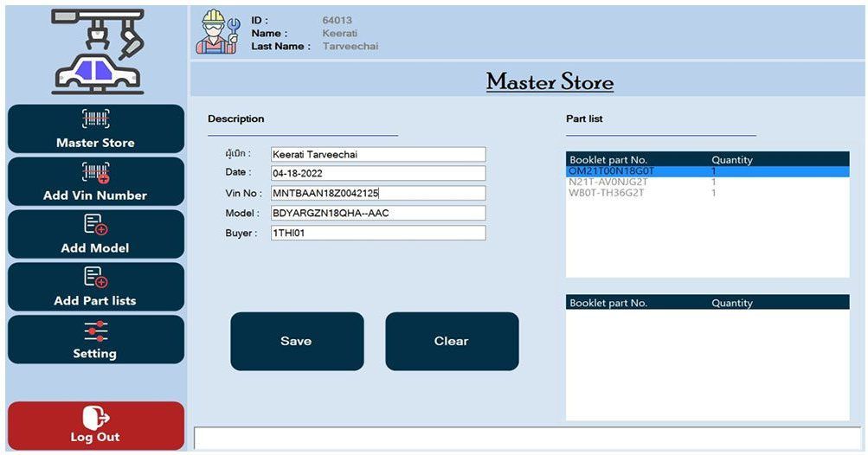This screenshot has height=455, width=868.
Task: Click the upper Booklet part No. column header
Action: point(608,160)
